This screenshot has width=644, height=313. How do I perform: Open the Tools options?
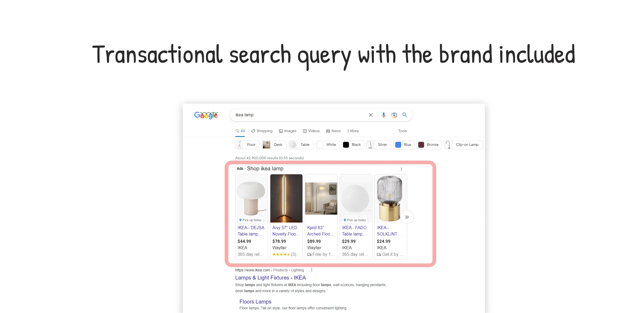[x=402, y=131]
